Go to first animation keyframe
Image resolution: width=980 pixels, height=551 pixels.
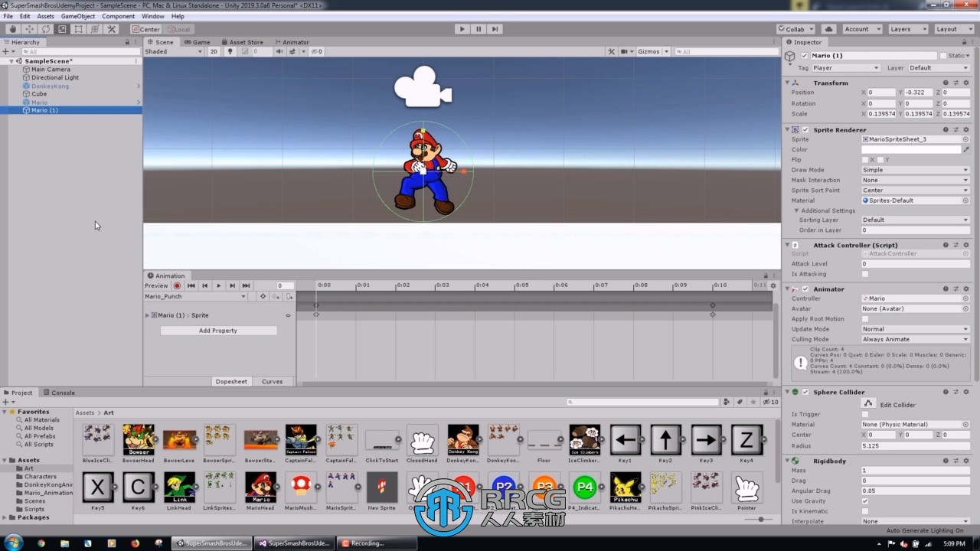pyautogui.click(x=191, y=285)
